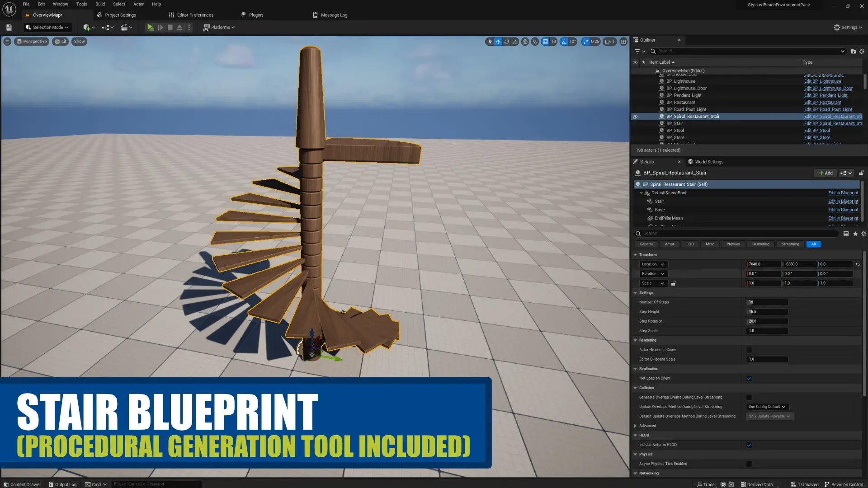The image size is (868, 488).
Task: Click the Number Of Steps value field
Action: point(767,302)
